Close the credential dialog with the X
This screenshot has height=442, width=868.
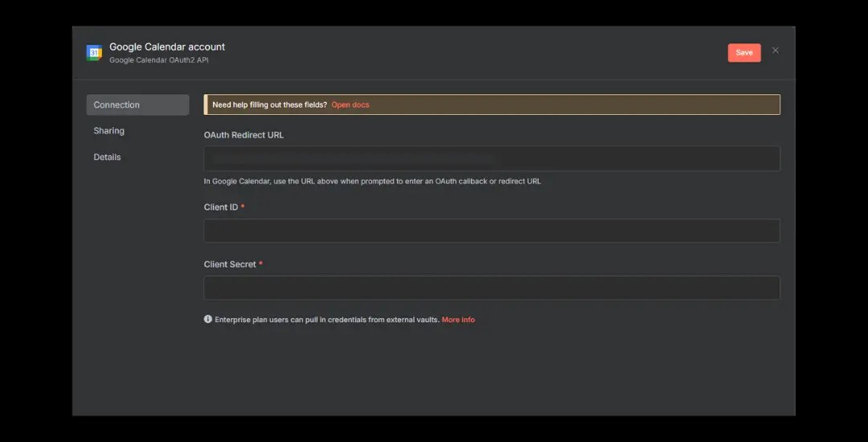coord(775,51)
